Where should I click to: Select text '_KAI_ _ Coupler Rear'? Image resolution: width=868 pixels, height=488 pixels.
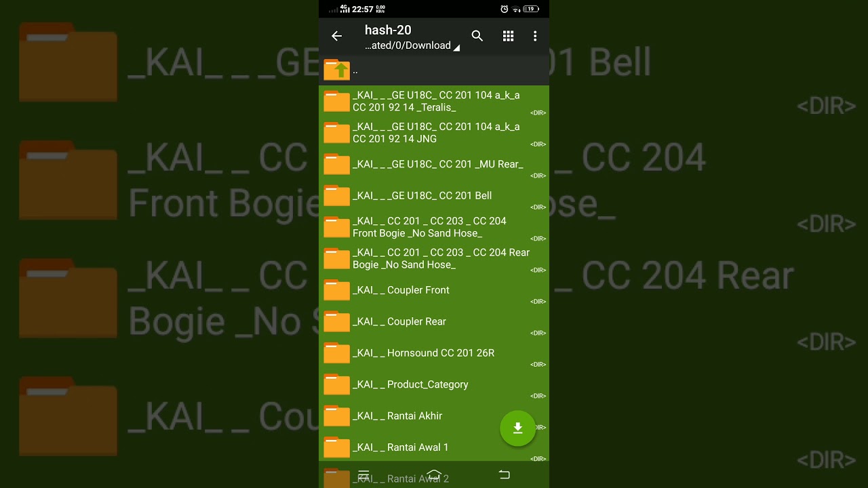[399, 321]
